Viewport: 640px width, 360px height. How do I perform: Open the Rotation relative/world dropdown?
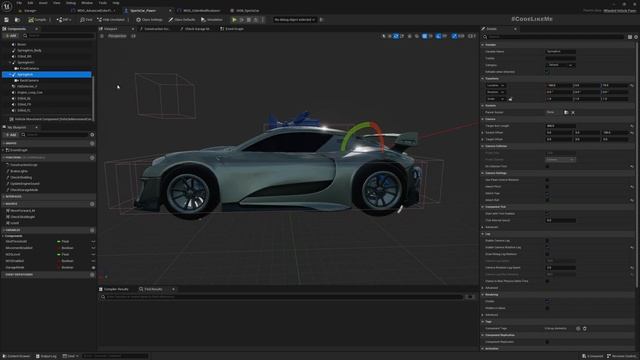496,92
